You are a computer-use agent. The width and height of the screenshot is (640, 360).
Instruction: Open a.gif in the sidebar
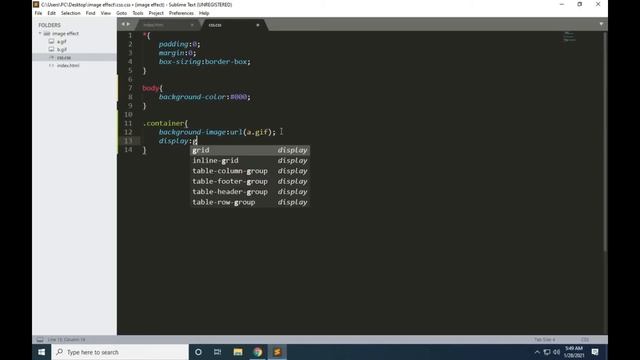62,42
